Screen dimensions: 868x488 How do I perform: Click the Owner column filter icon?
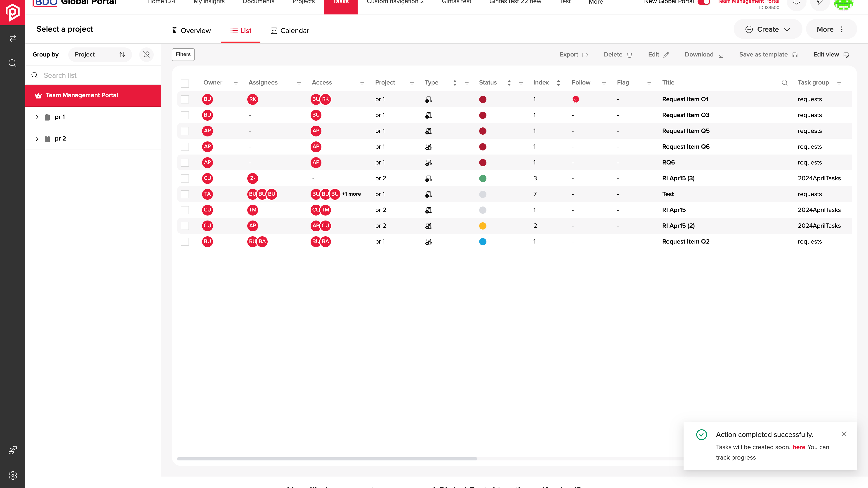click(x=236, y=82)
